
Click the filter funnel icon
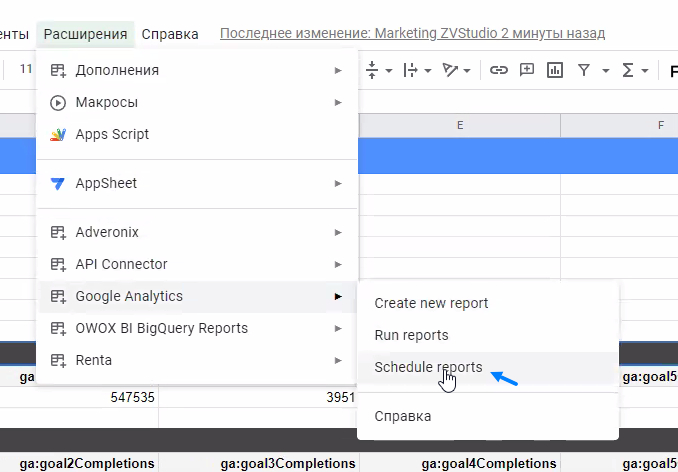(583, 70)
